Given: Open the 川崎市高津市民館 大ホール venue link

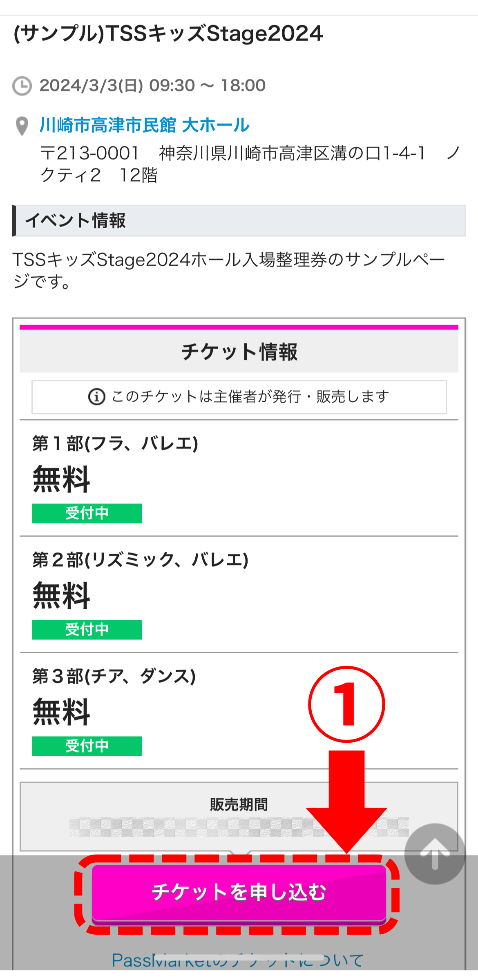Looking at the screenshot, I should click(144, 125).
